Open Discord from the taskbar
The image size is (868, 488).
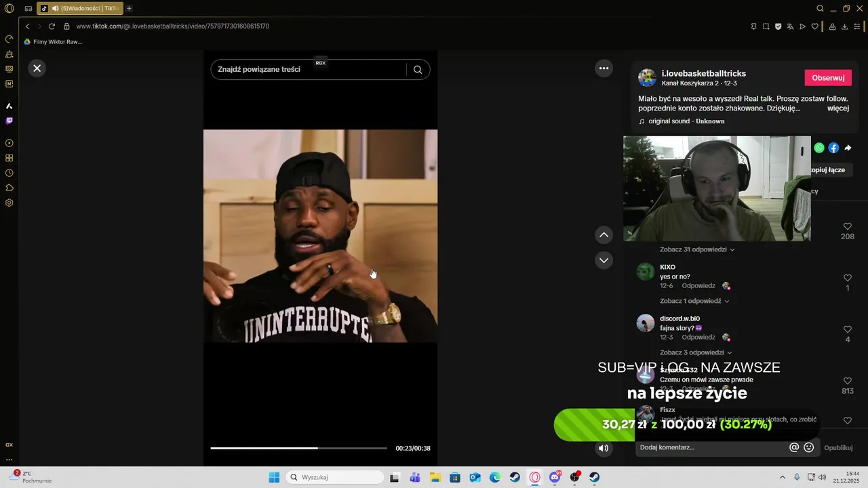point(555,477)
